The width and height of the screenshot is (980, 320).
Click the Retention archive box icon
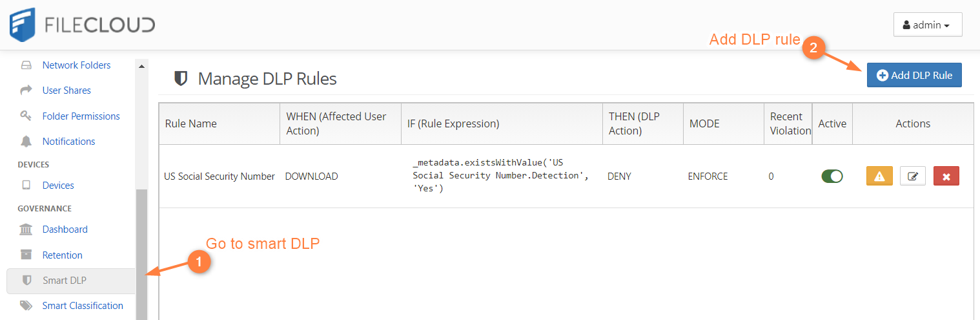pyautogui.click(x=26, y=255)
